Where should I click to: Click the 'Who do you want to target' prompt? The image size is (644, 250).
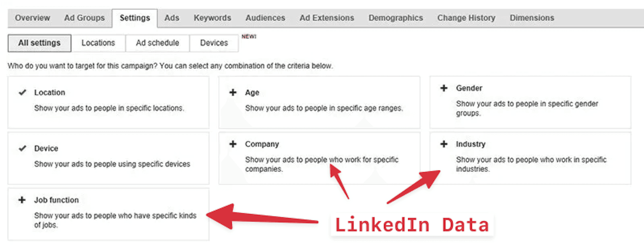[170, 66]
